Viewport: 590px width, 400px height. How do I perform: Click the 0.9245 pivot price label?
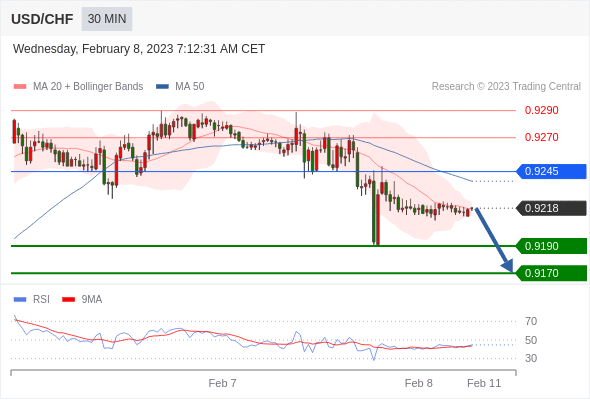pos(552,172)
